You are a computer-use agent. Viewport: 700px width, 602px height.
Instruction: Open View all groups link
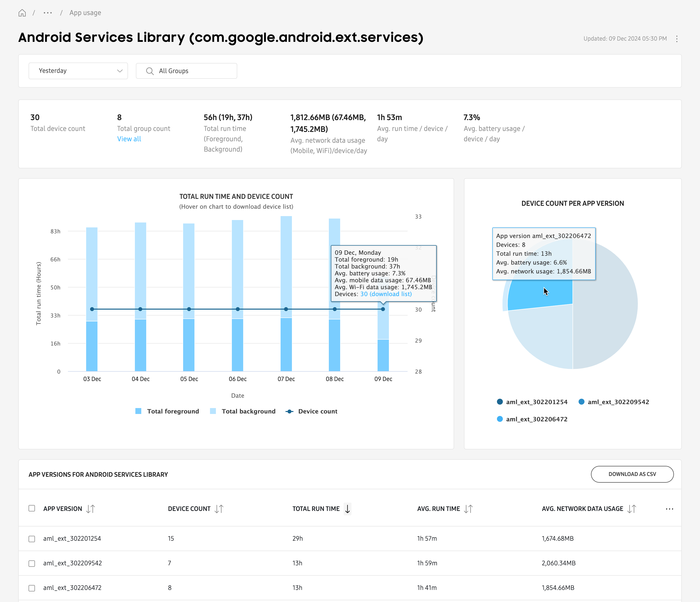coord(129,139)
